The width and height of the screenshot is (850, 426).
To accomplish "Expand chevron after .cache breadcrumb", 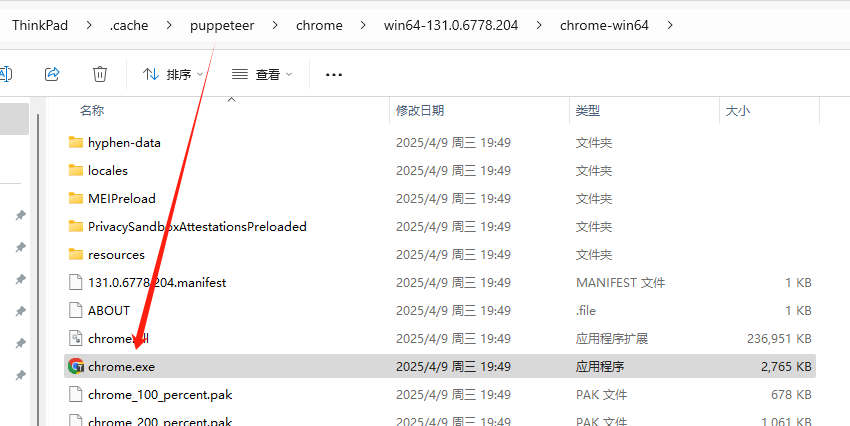I will [x=169, y=25].
